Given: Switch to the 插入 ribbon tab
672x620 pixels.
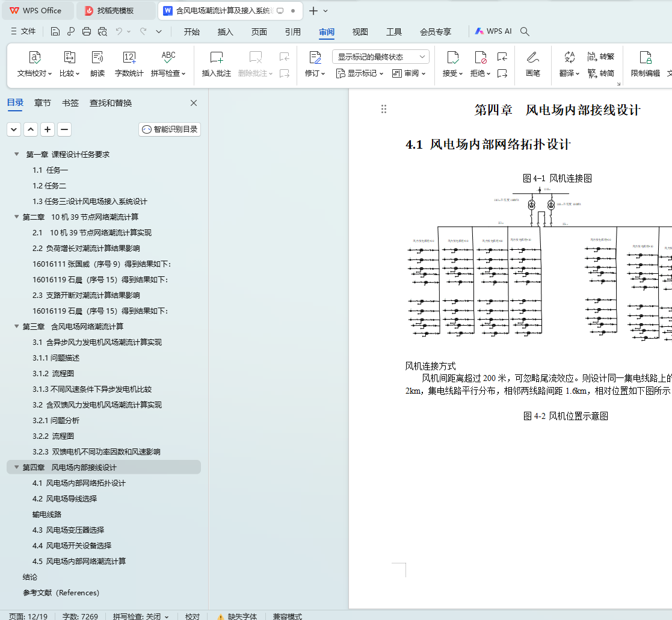Looking at the screenshot, I should pos(225,32).
